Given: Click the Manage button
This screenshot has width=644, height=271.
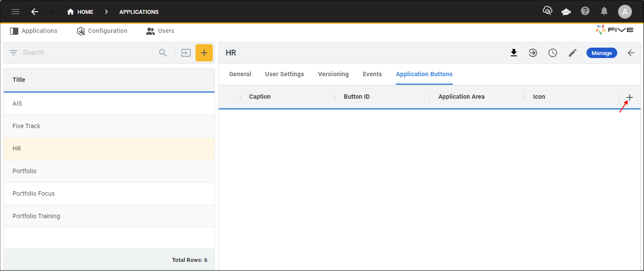Looking at the screenshot, I should [x=602, y=53].
